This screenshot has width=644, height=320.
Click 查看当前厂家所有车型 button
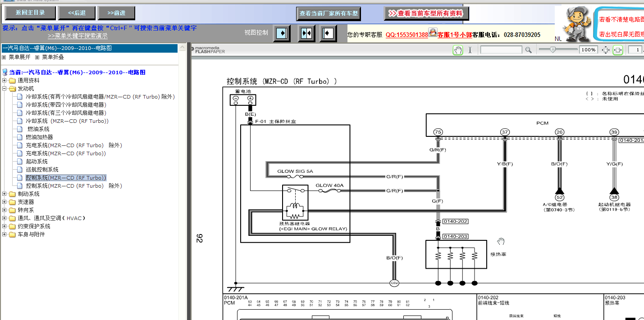pos(329,14)
